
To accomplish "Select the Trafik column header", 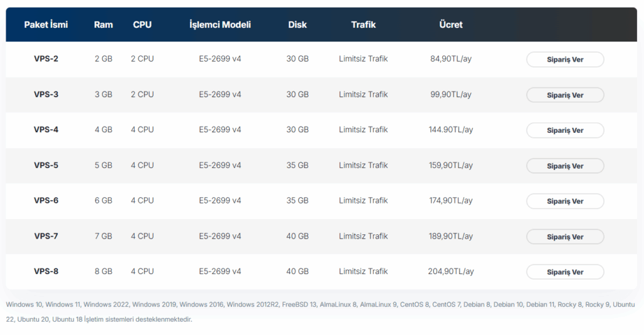I will tap(364, 25).
